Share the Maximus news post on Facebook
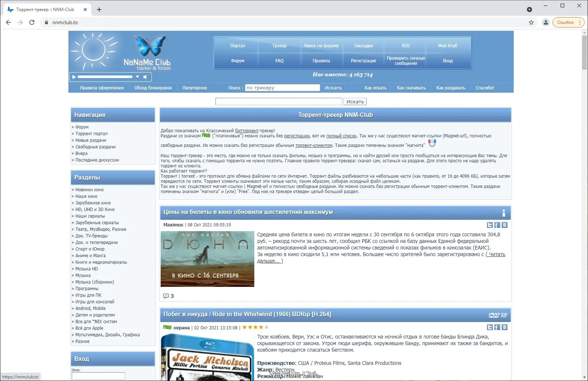588x381 pixels. click(497, 225)
